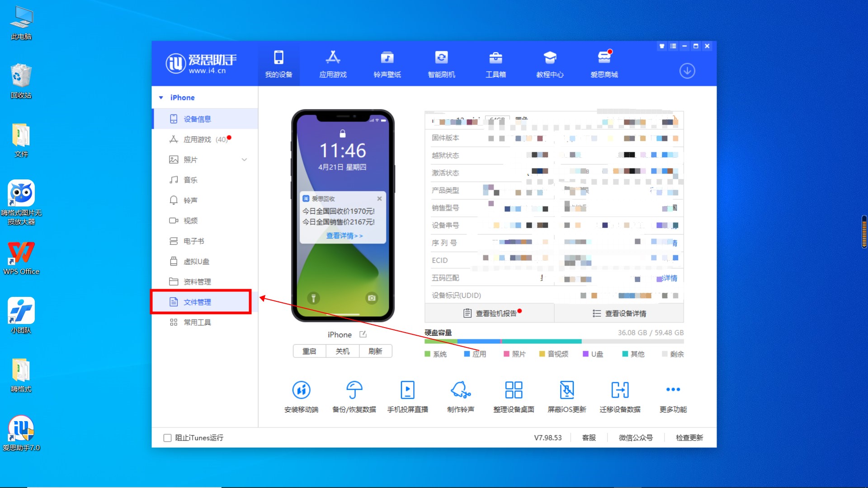
Task: Click Organize Device Desktop (整理设备桌面) icon
Action: 514,390
